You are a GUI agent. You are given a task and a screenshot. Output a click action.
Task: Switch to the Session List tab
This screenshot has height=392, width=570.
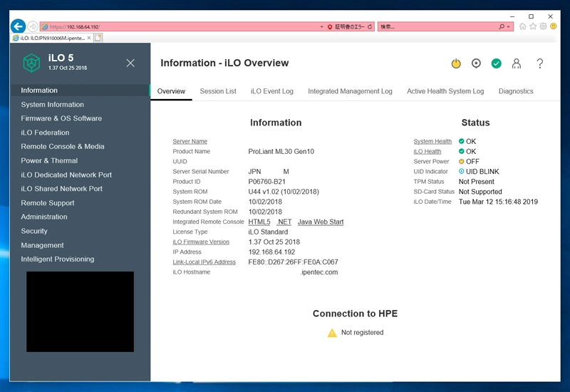[x=218, y=91]
